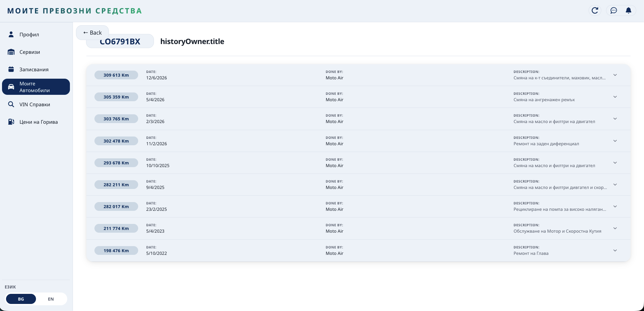Viewport: 644px width, 311px height.
Task: Click the Профил person icon
Action: pos(11,34)
